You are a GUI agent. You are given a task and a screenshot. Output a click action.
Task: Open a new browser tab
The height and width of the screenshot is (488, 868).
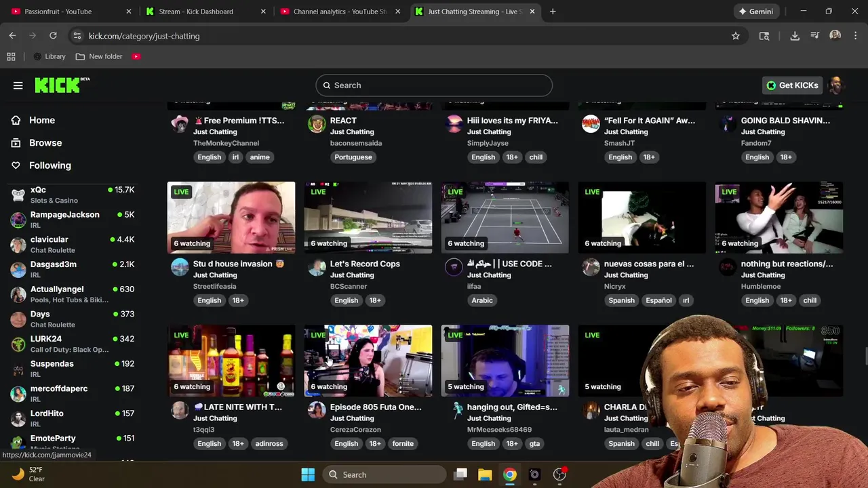553,12
